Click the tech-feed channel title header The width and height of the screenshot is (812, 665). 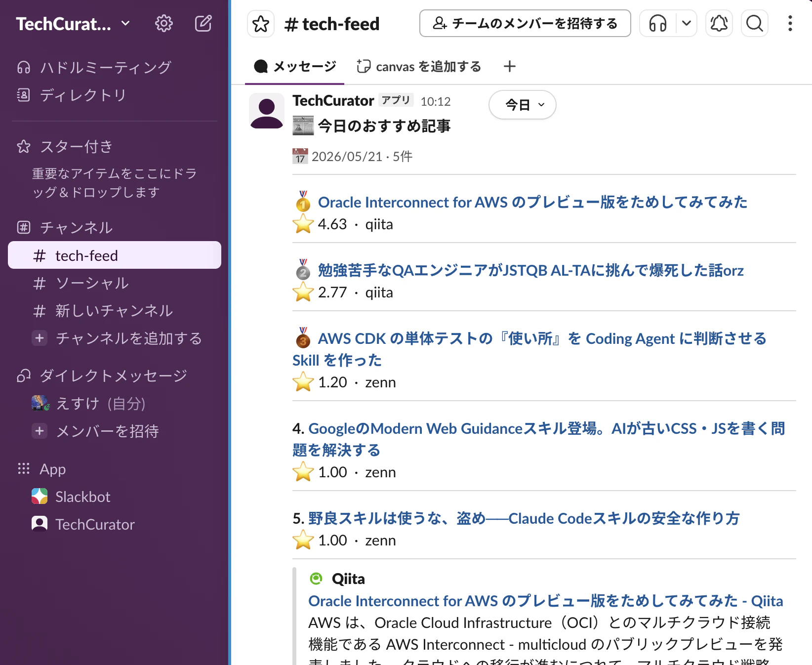tap(332, 24)
